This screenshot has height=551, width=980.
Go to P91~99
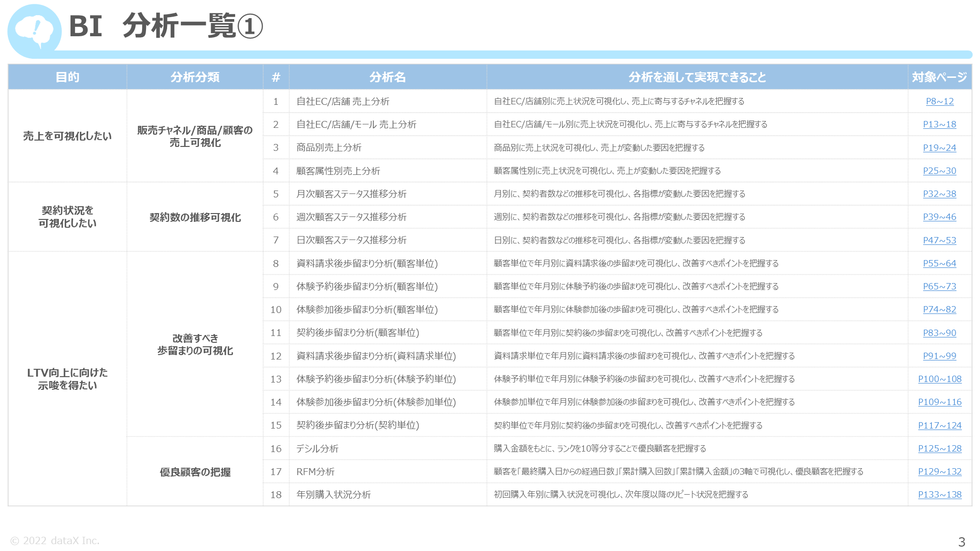[939, 356]
